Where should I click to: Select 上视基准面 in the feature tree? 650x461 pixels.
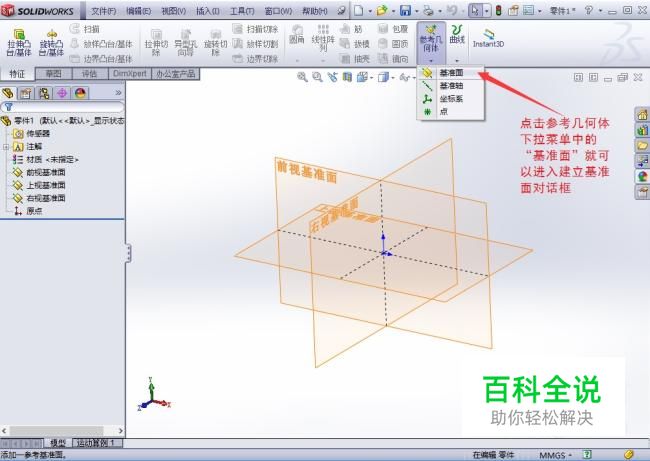(x=39, y=185)
